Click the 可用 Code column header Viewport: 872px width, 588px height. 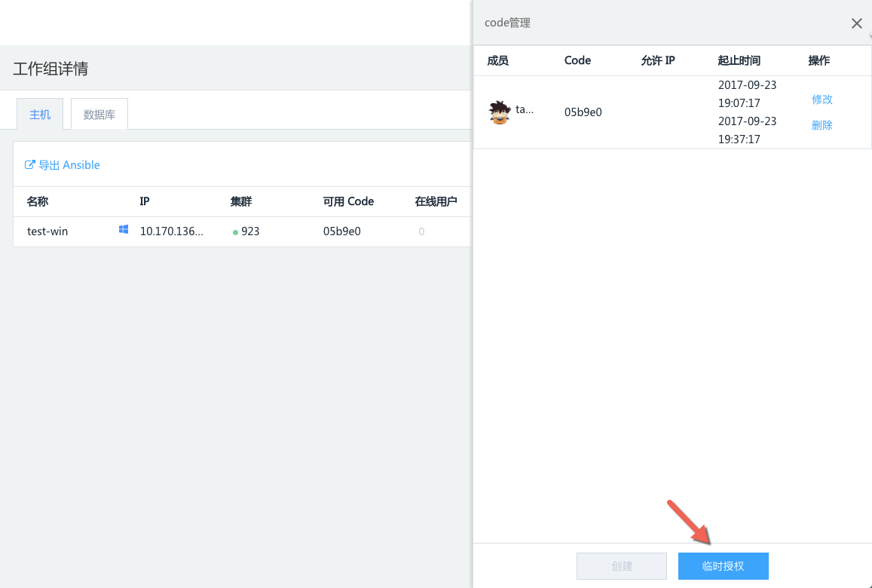[349, 201]
